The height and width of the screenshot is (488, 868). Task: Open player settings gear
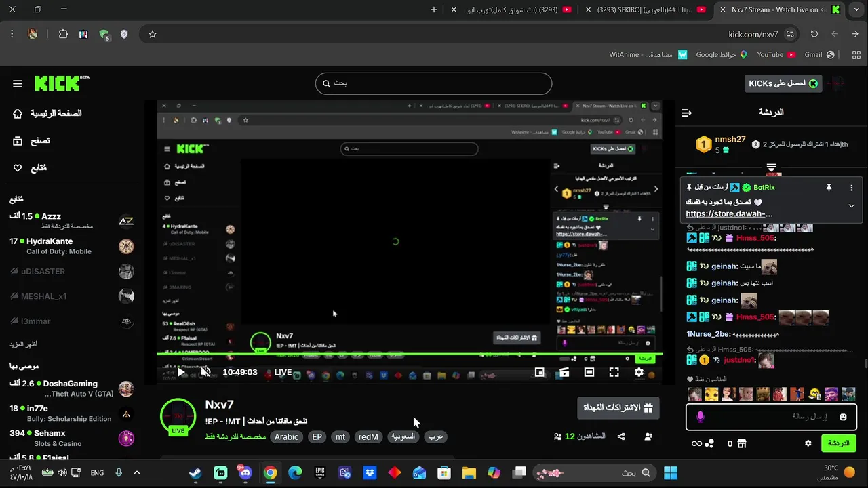click(x=639, y=372)
